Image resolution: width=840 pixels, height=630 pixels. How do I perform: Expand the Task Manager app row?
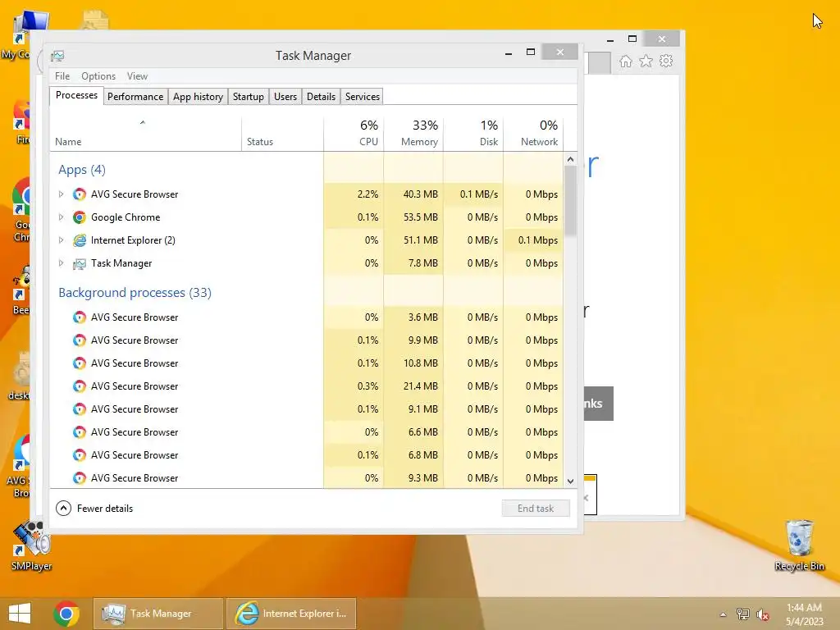(61, 263)
